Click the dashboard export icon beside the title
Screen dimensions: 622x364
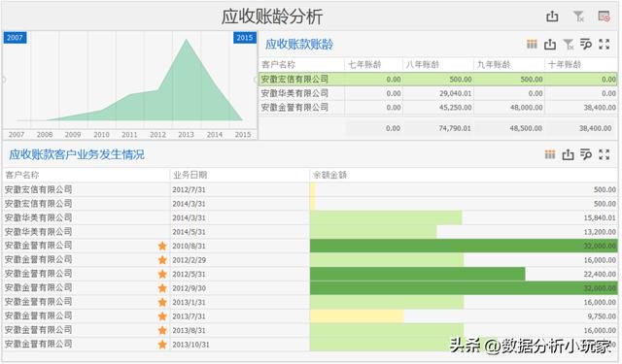552,17
